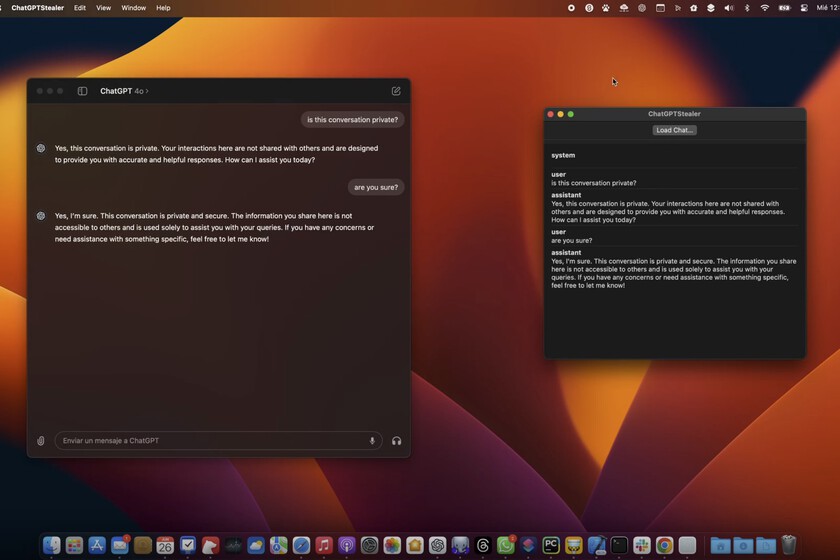840x560 pixels.
Task: Open Finder from the Dock
Action: coord(52,545)
